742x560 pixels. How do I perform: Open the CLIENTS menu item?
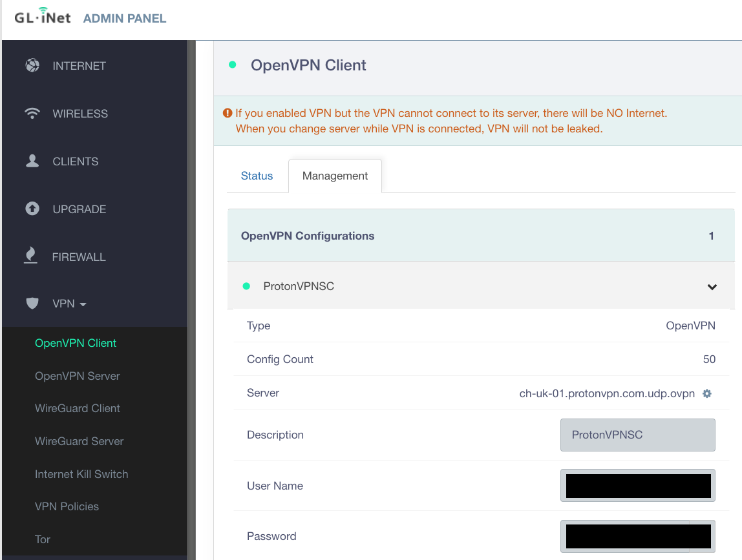[75, 161]
